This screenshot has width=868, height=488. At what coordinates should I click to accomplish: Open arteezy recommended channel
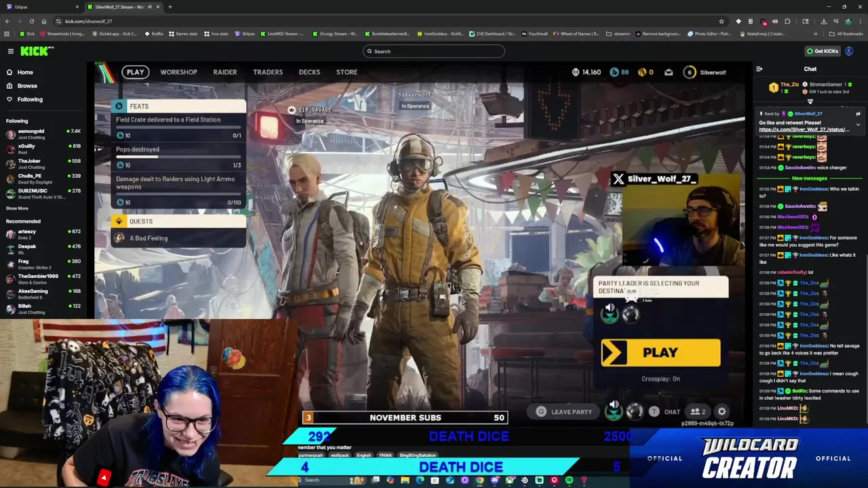[42, 234]
